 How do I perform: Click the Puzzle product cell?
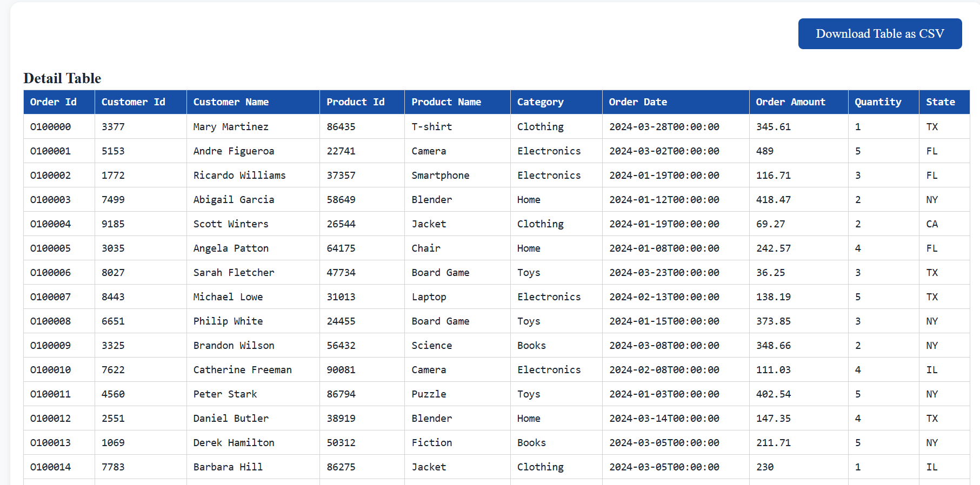coord(429,394)
